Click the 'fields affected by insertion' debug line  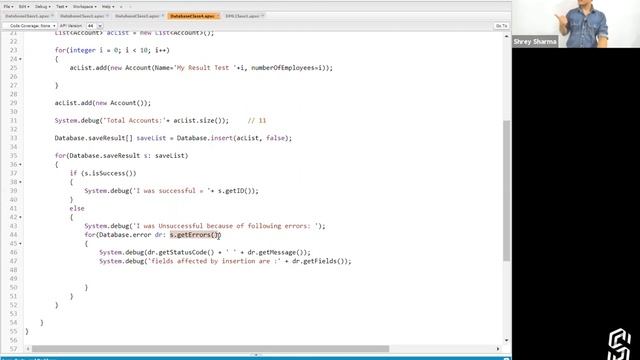(x=225, y=261)
